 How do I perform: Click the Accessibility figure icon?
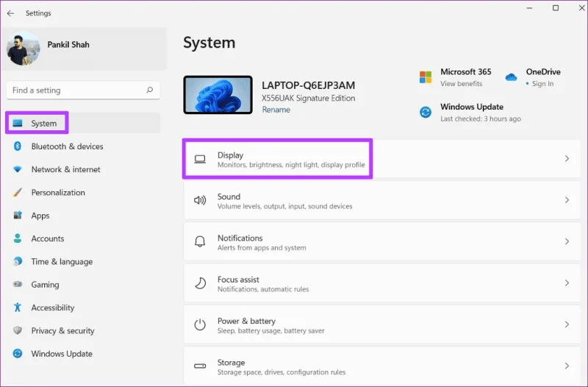tap(17, 308)
